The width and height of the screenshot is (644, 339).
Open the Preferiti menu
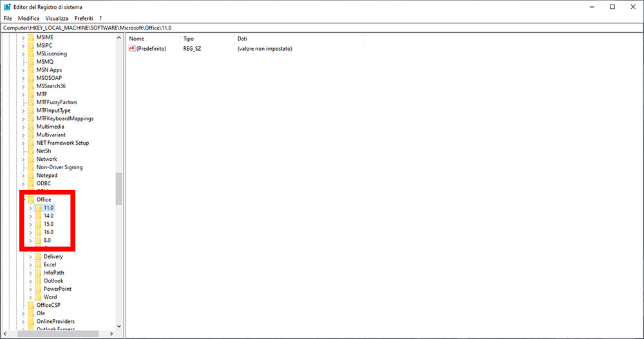[83, 19]
